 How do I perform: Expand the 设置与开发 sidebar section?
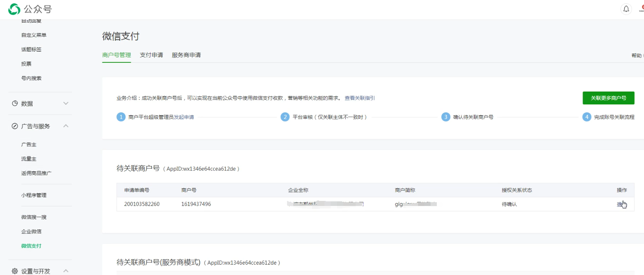[65, 270]
